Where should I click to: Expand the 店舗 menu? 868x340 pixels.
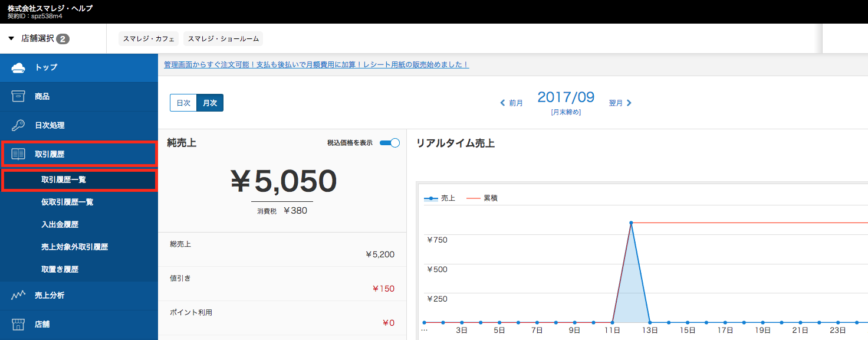(x=79, y=324)
